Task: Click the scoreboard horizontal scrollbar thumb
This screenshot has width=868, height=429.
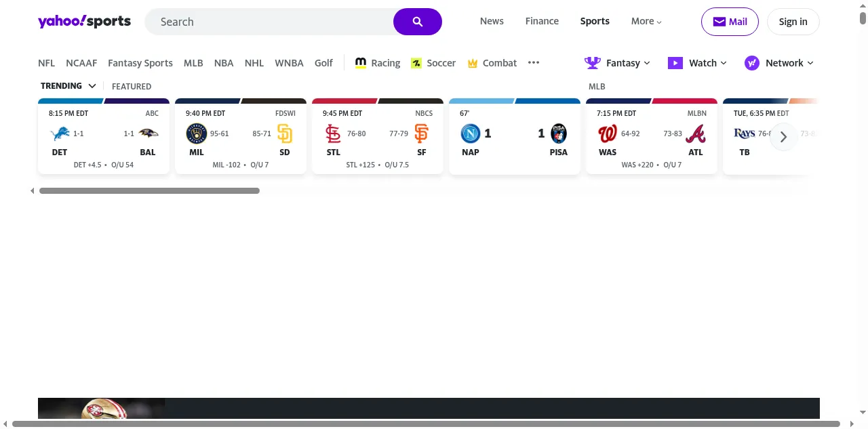Action: 149,191
